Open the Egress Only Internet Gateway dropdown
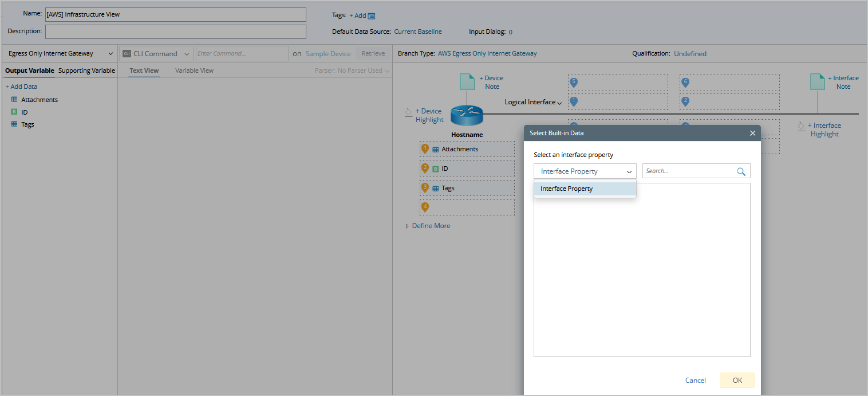This screenshot has height=396, width=868. click(61, 54)
